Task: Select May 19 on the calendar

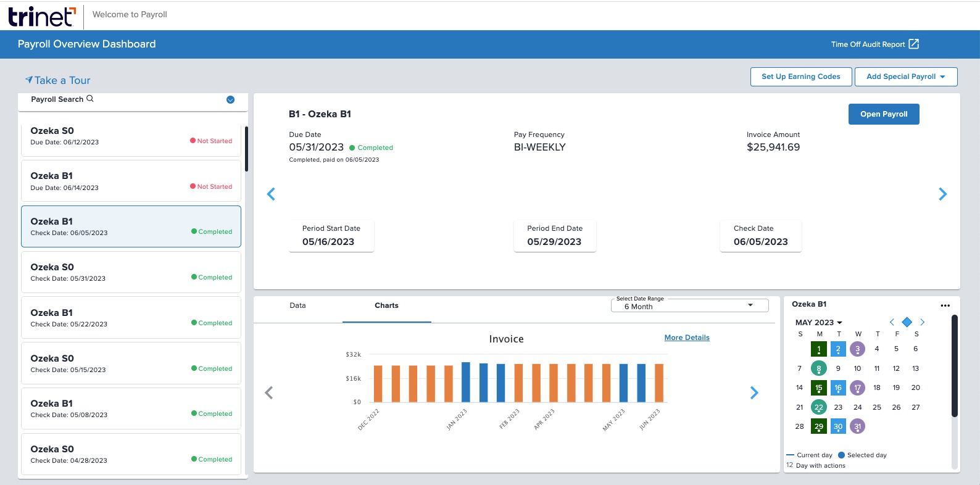Action: (896, 388)
